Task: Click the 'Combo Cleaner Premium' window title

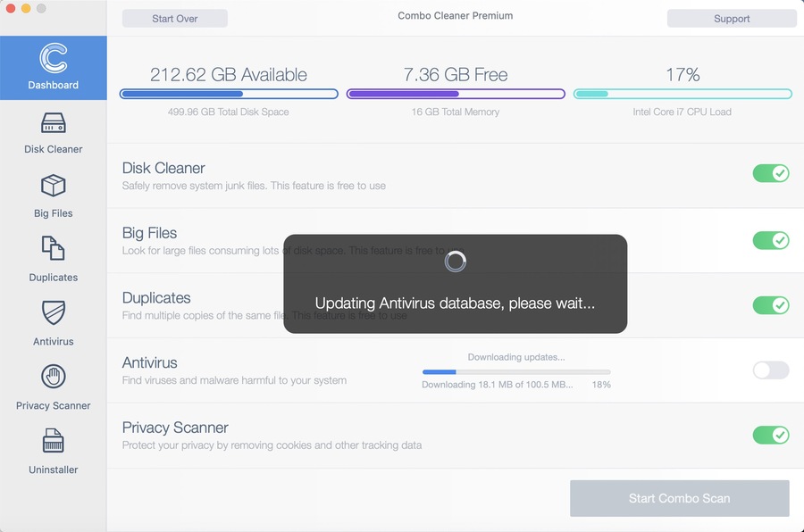Action: point(456,16)
